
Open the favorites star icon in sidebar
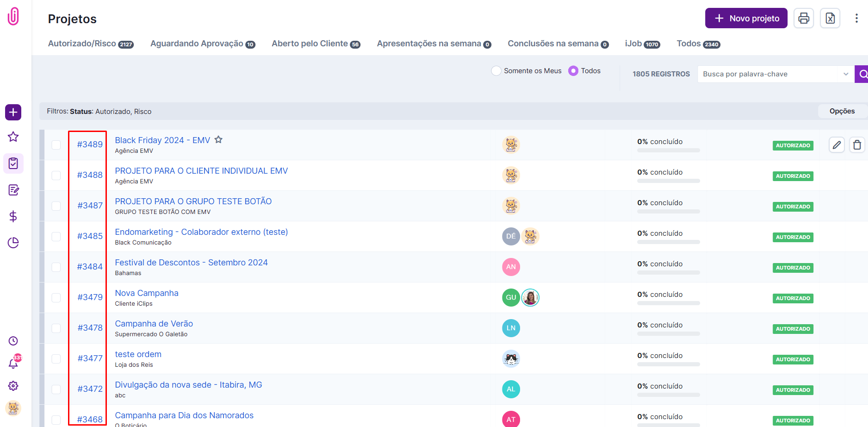click(13, 137)
